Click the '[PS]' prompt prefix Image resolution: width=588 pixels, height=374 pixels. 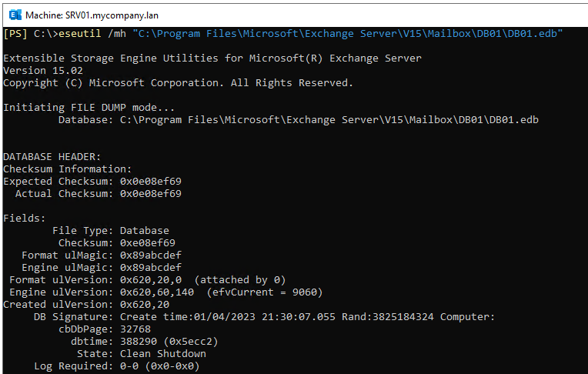click(x=15, y=34)
